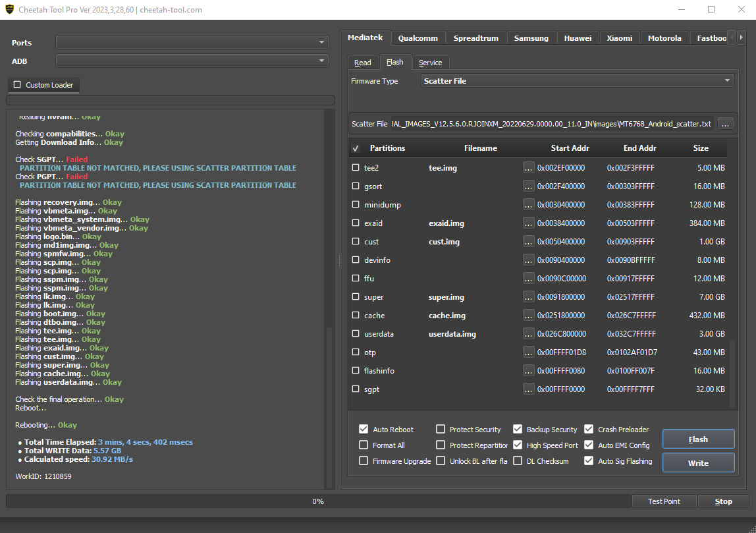Click the Test Point button
Screen dimensions: 756x533
(x=664, y=501)
